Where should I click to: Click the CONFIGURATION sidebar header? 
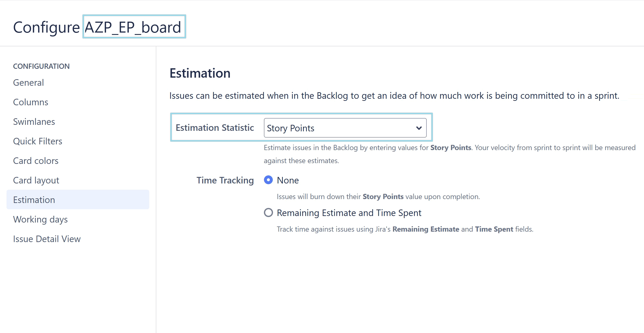click(x=41, y=66)
